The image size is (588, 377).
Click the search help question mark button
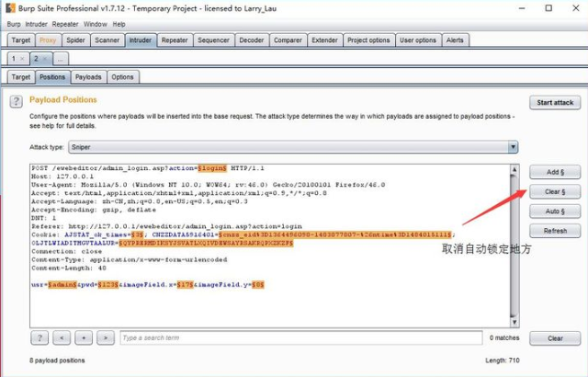pos(40,338)
